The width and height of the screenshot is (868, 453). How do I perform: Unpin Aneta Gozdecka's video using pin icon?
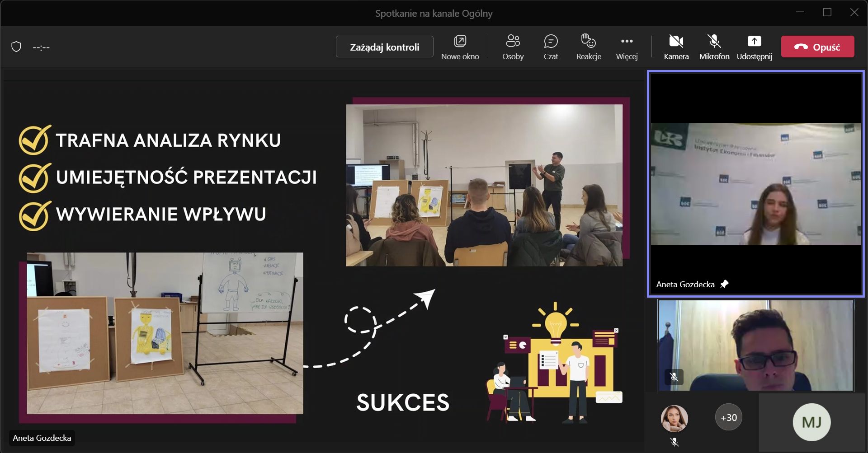724,284
